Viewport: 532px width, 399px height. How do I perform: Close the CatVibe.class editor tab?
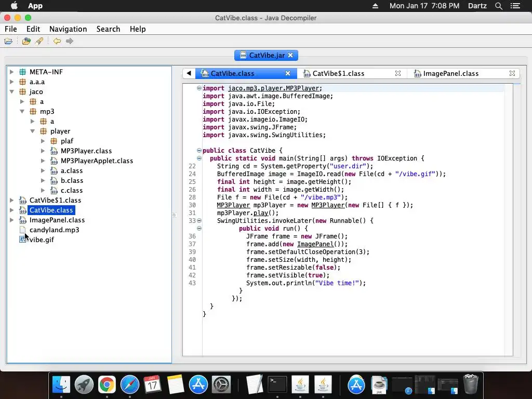coord(288,73)
